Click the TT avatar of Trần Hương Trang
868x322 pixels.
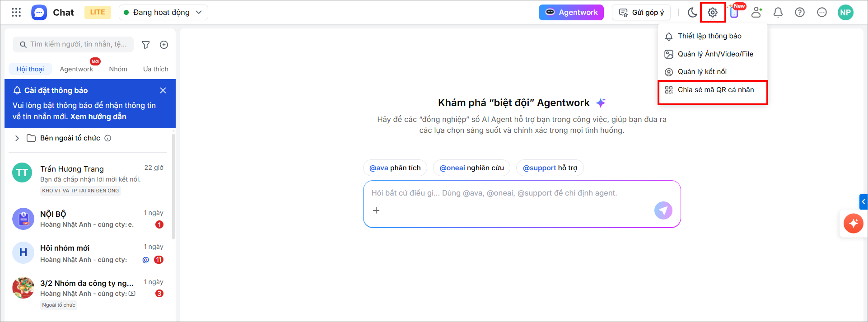click(x=22, y=173)
